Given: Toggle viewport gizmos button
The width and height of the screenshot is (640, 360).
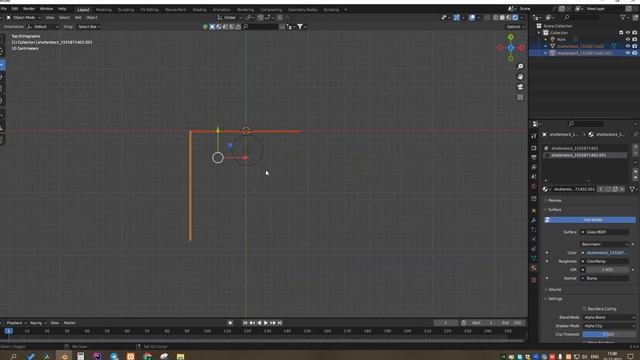Looking at the screenshot, I should tap(456, 18).
